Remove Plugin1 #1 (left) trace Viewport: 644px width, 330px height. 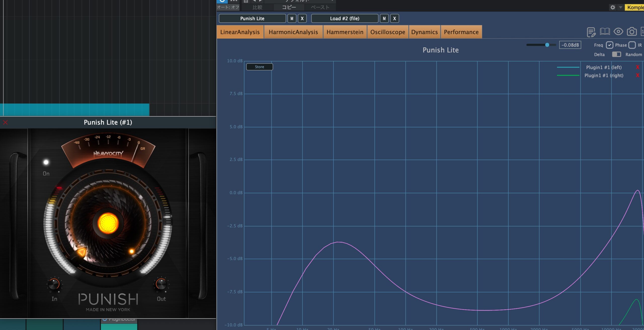pyautogui.click(x=637, y=67)
